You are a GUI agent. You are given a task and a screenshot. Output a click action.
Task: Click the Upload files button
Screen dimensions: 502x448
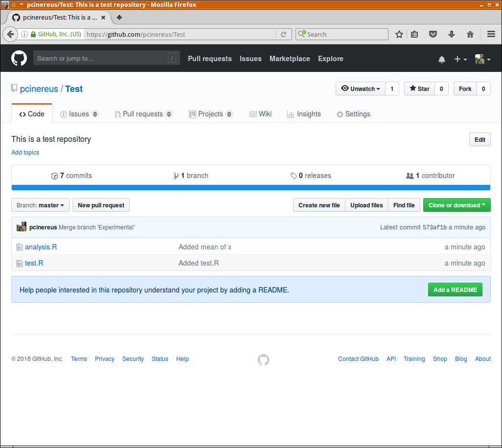click(x=366, y=205)
